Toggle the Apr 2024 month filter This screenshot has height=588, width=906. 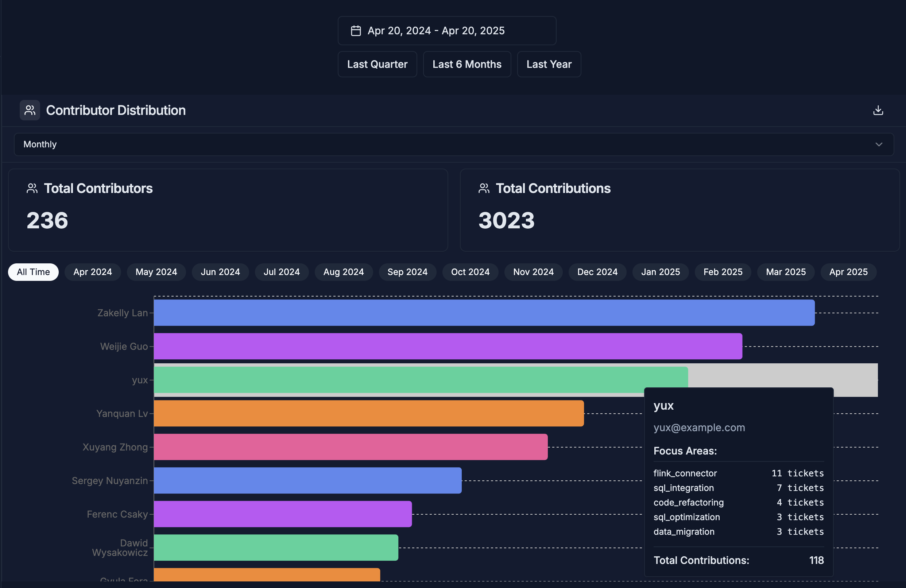coord(93,272)
